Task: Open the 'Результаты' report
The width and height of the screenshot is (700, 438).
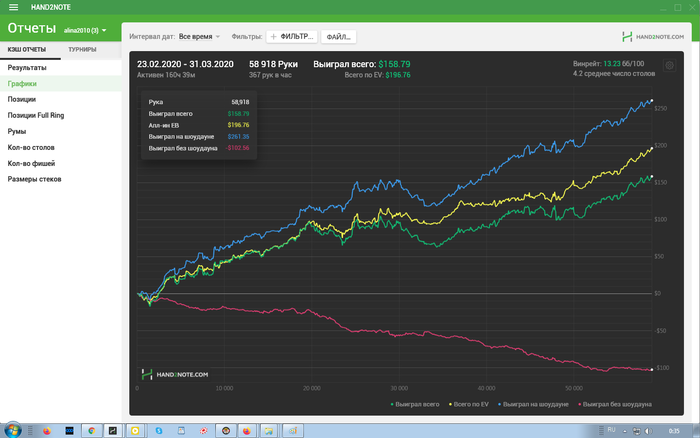Action: pos(61,68)
